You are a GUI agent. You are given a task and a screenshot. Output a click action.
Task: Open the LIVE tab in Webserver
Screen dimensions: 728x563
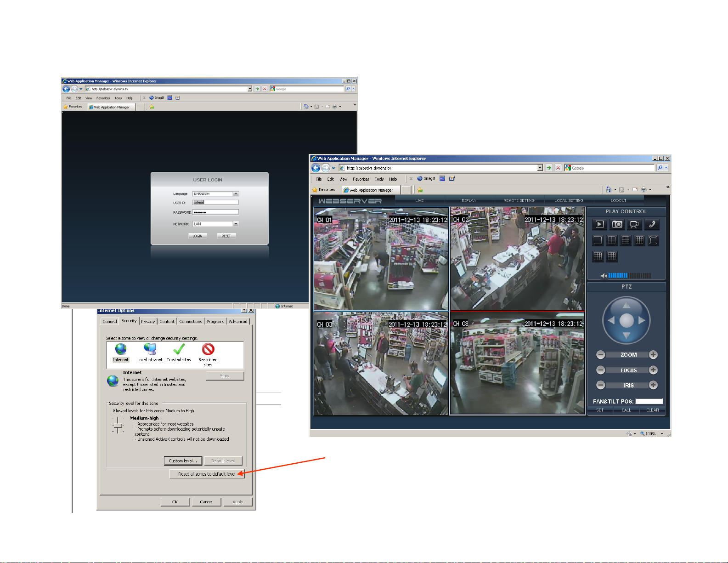[x=419, y=200]
